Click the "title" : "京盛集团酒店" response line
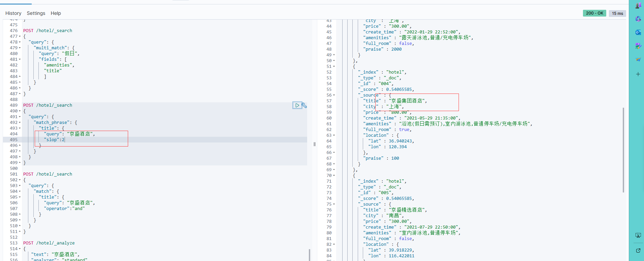The height and width of the screenshot is (261, 644). pos(395,101)
